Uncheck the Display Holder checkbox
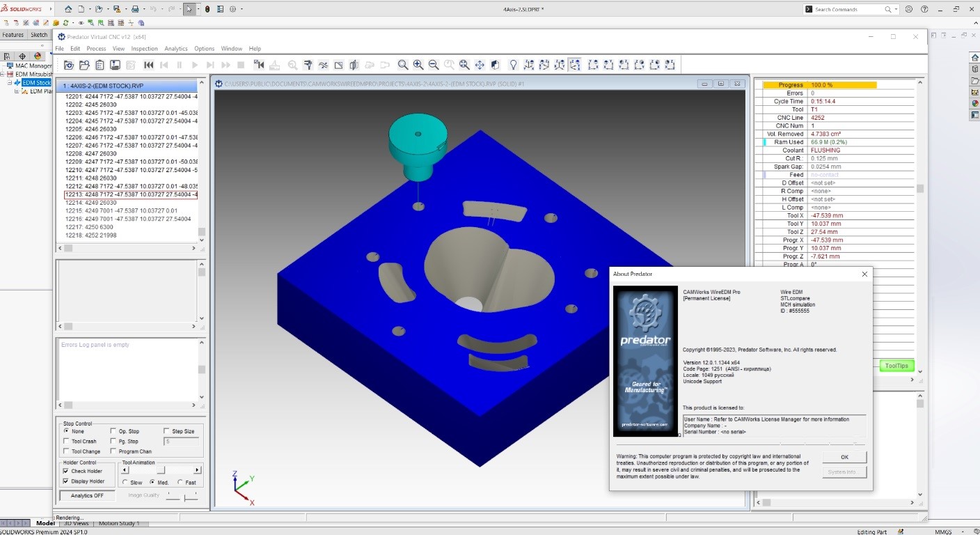Image resolution: width=980 pixels, height=535 pixels. [66, 481]
